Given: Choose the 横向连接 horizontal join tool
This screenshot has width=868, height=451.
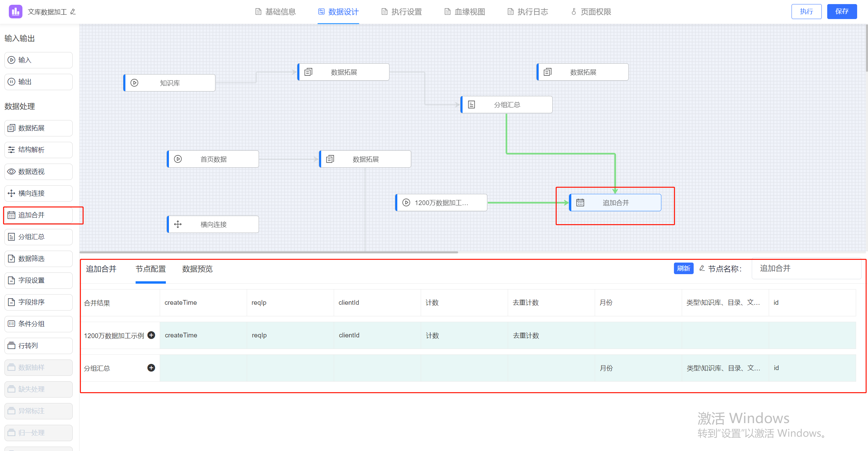Looking at the screenshot, I should 38,193.
